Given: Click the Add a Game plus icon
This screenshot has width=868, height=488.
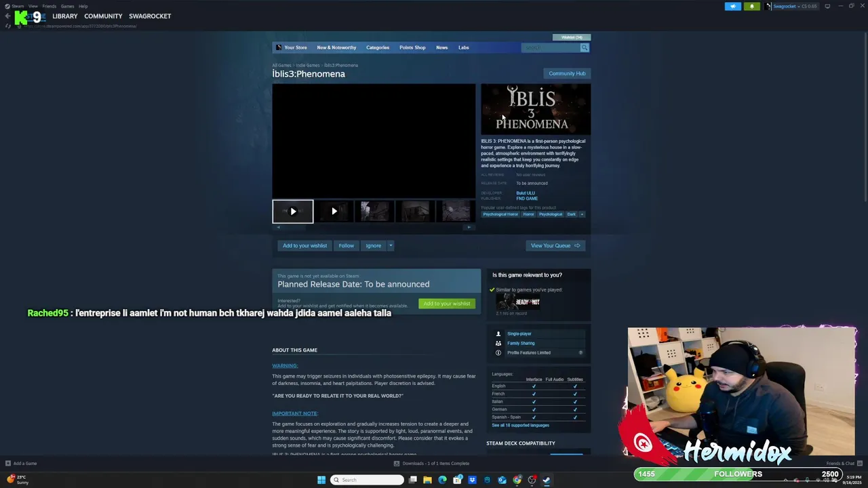Looking at the screenshot, I should pyautogui.click(x=8, y=464).
